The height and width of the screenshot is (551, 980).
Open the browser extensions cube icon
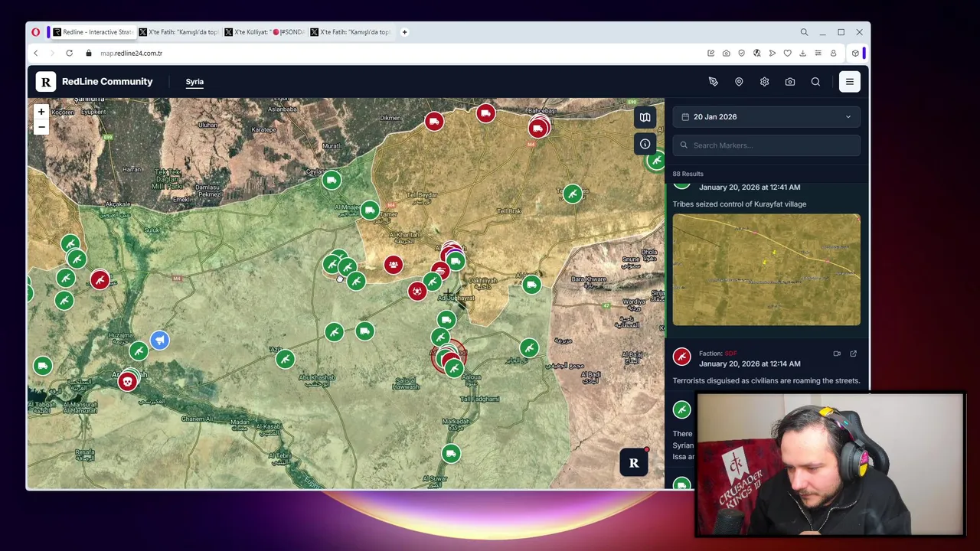click(855, 54)
